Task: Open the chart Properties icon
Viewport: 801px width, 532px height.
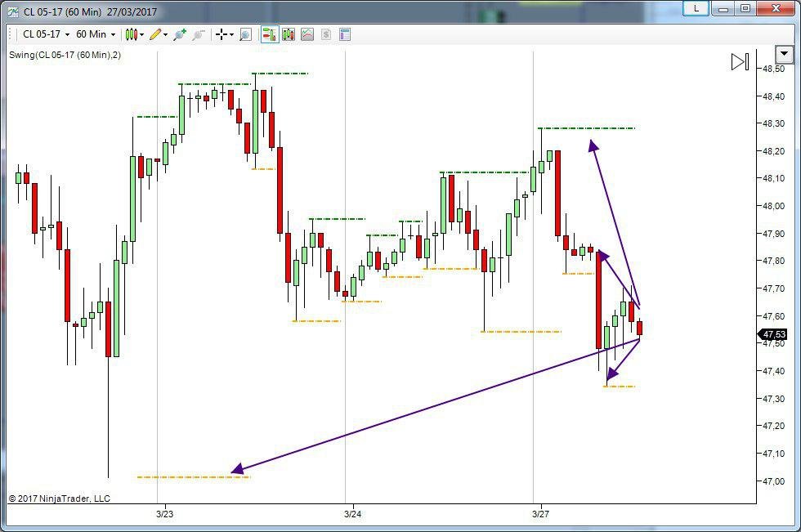Action: click(345, 34)
